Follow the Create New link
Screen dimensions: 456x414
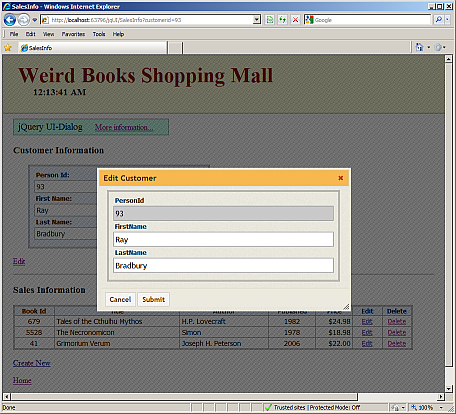pos(32,363)
